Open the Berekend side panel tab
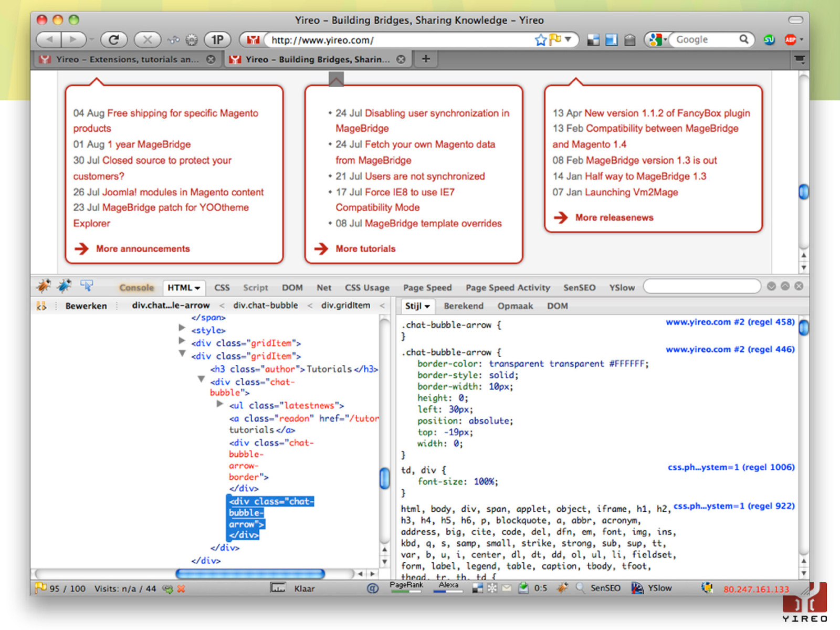 coord(464,306)
